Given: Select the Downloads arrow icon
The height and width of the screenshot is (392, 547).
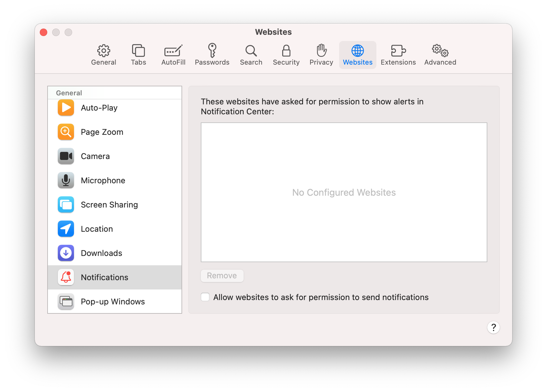Looking at the screenshot, I should click(66, 253).
